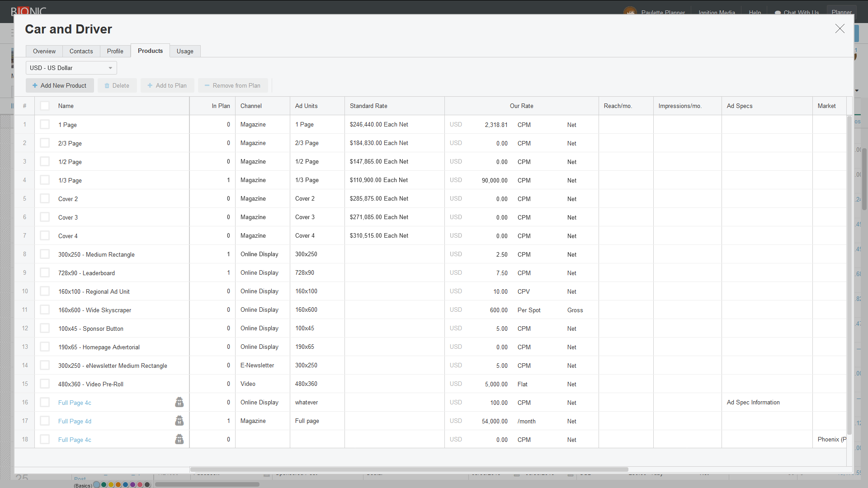Image resolution: width=868 pixels, height=488 pixels.
Task: Click the person icon beside Full Page 4d
Action: coord(179,421)
